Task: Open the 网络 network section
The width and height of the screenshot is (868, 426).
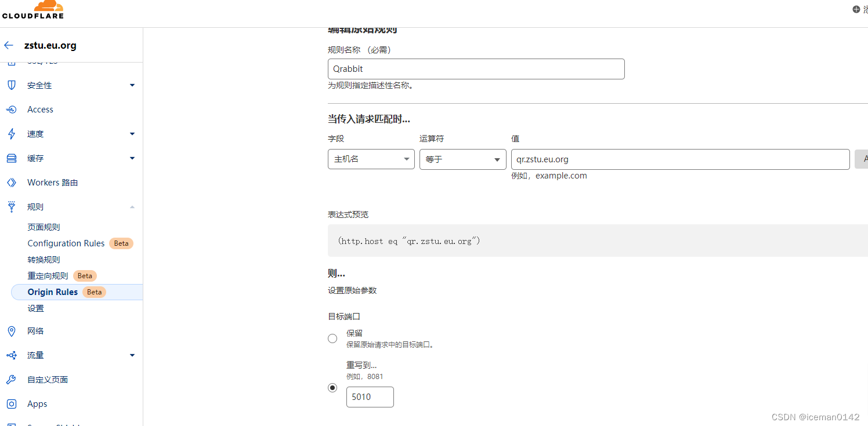Action: (35, 331)
